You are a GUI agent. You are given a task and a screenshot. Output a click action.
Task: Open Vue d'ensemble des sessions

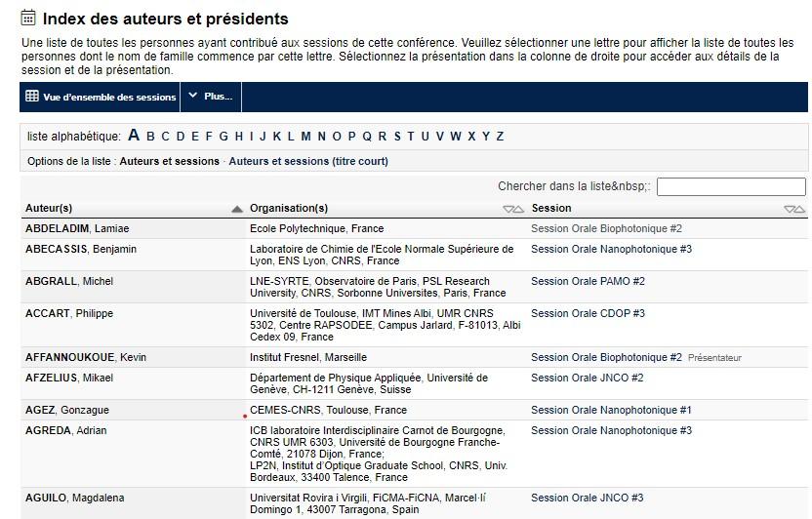pyautogui.click(x=108, y=97)
